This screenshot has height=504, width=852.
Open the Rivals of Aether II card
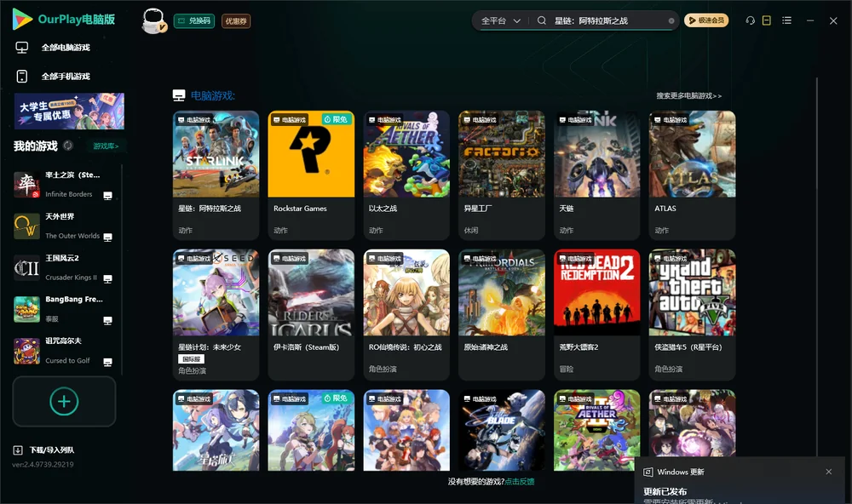(596, 430)
